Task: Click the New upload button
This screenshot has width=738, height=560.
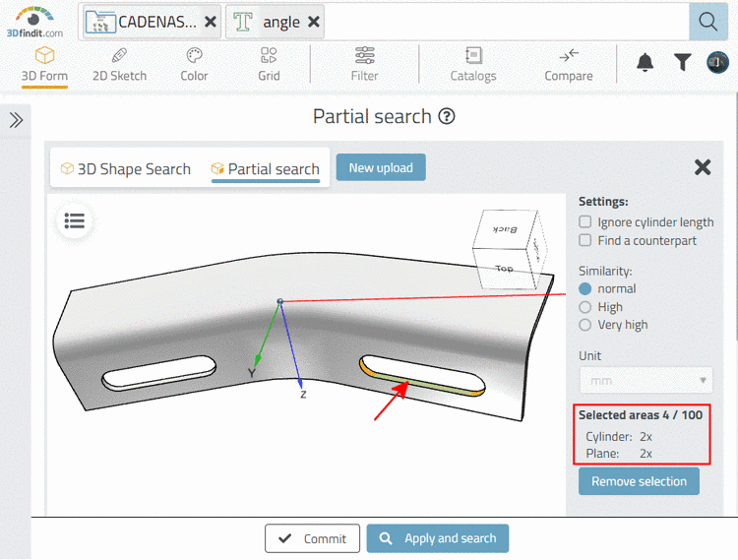Action: tap(381, 167)
